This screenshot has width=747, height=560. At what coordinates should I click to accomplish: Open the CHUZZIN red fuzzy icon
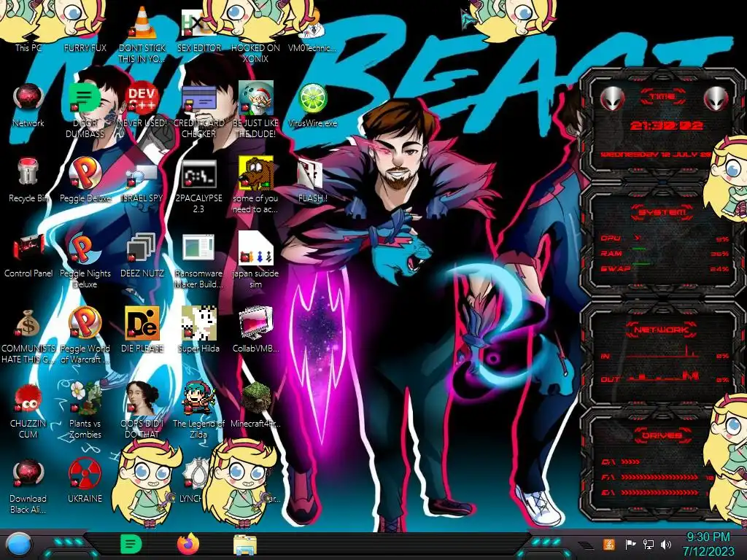click(28, 398)
